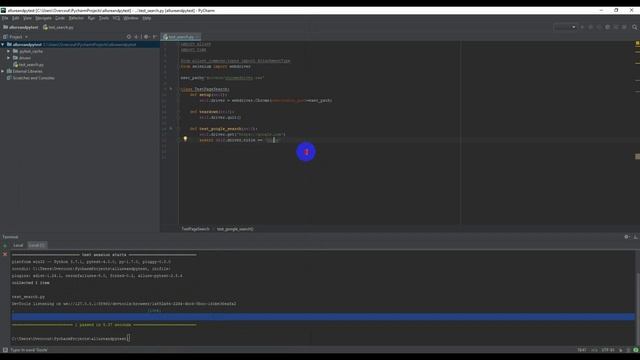Select test_search.py in the project tree
This screenshot has width=640, height=360.
point(28,64)
